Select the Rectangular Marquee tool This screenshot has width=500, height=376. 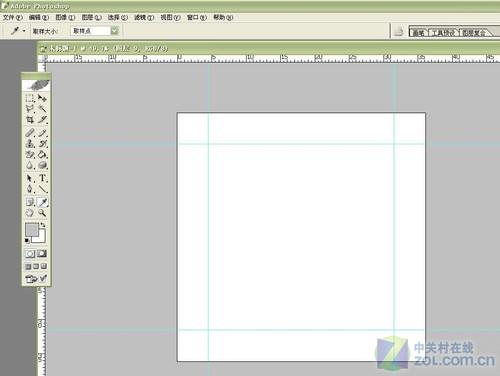coord(30,98)
